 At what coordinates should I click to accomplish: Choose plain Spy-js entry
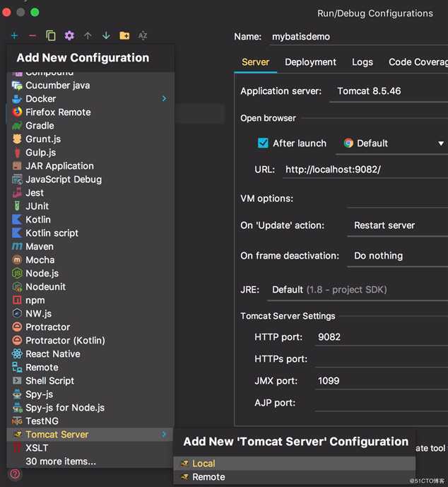coord(90,394)
